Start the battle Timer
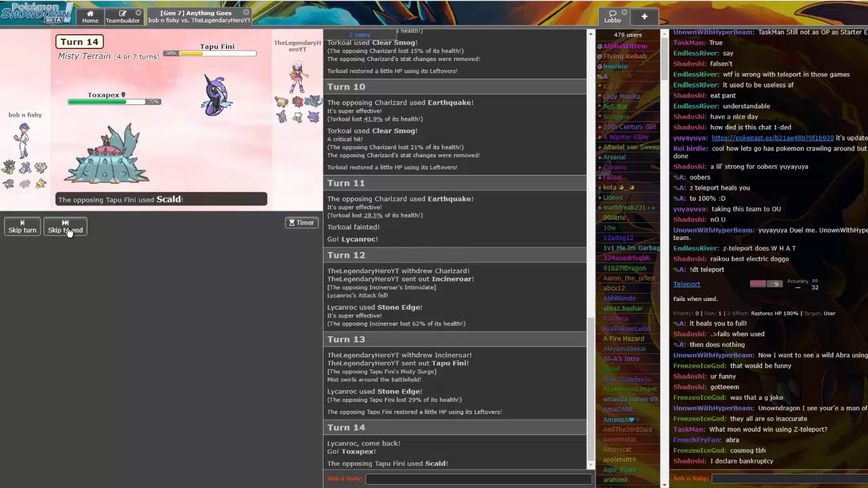The image size is (868, 488). pos(302,222)
